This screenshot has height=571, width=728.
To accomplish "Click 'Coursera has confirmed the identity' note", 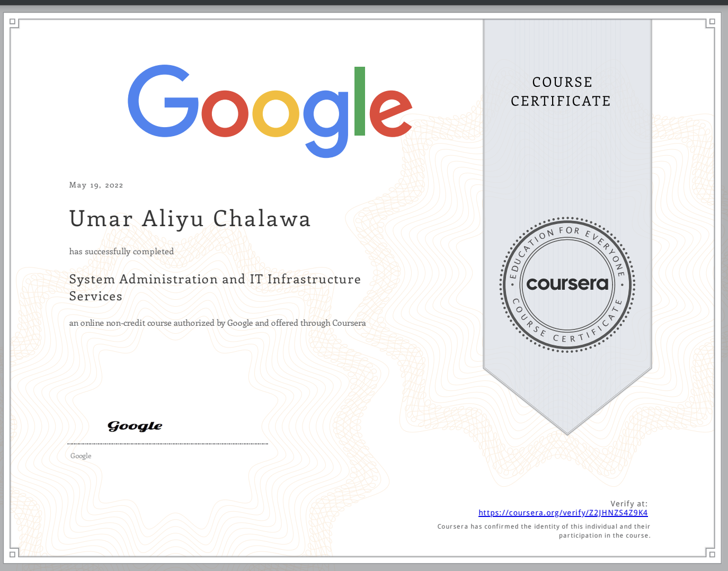I will tap(544, 527).
